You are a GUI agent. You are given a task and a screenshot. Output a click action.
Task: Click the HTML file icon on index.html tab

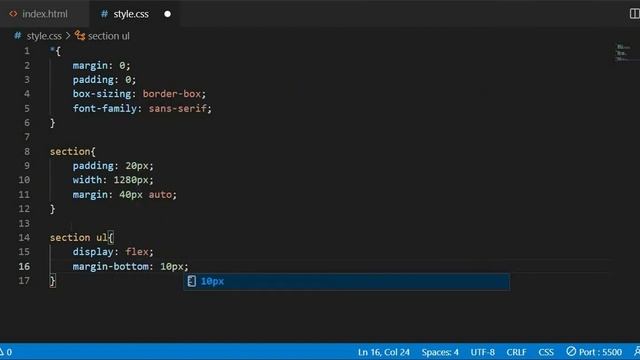coord(13,14)
